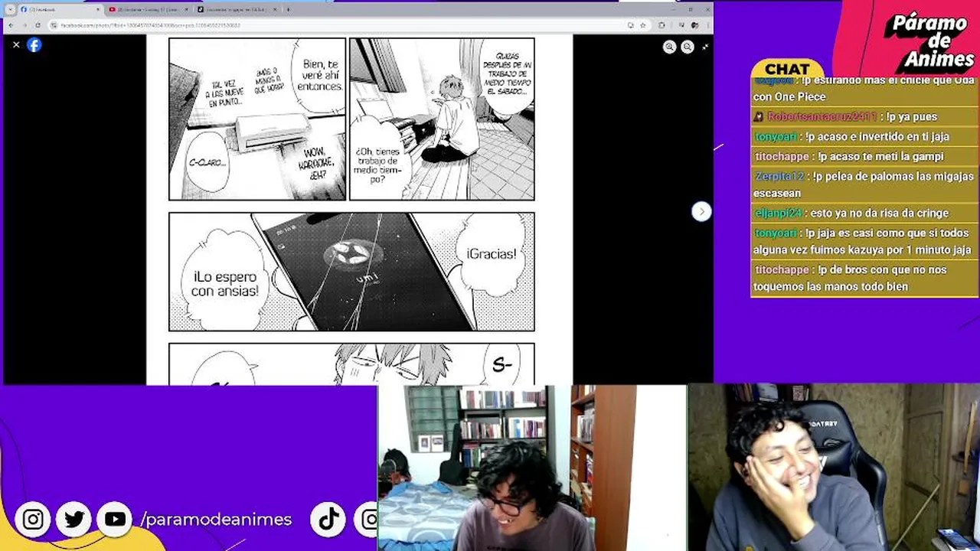Open a new browser tab
The width and height of the screenshot is (980, 551).
tap(288, 10)
